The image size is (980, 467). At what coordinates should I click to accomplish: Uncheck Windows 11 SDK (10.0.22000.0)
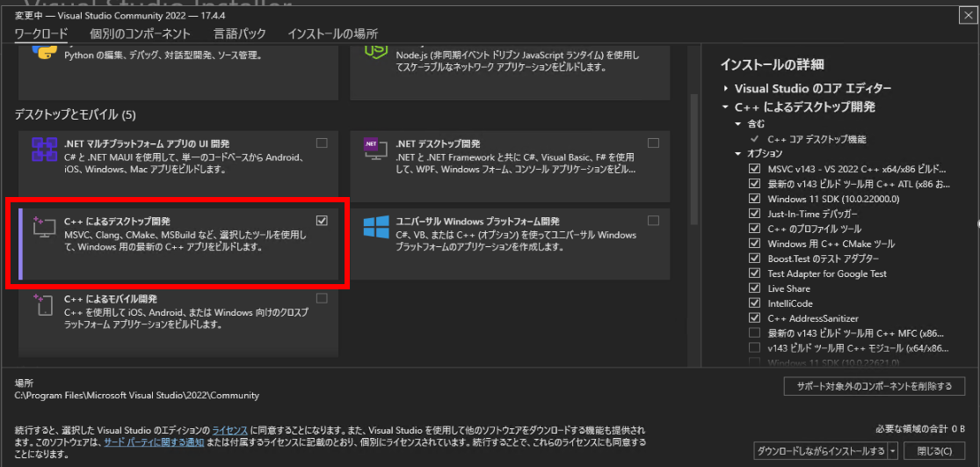[x=754, y=199]
